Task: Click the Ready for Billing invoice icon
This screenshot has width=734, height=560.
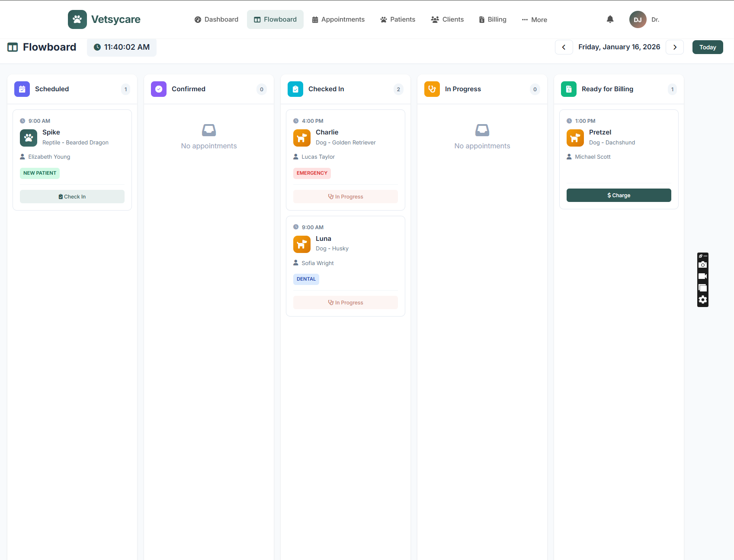Action: (568, 89)
